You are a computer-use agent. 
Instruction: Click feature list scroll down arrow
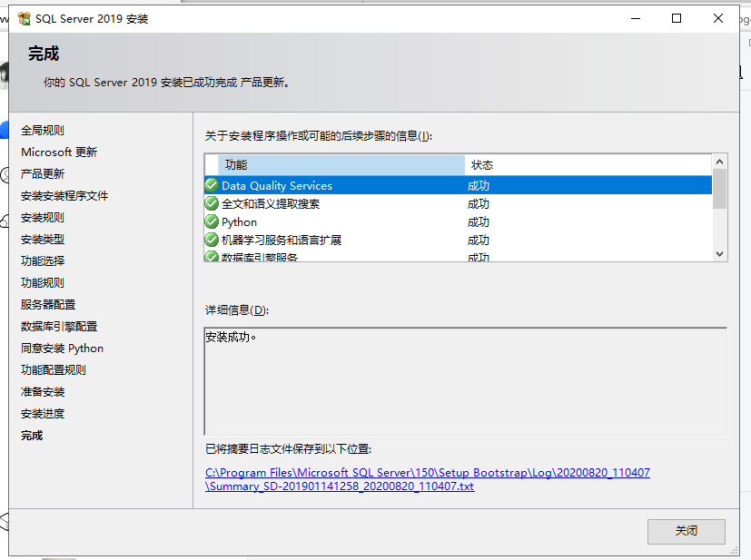coord(719,254)
